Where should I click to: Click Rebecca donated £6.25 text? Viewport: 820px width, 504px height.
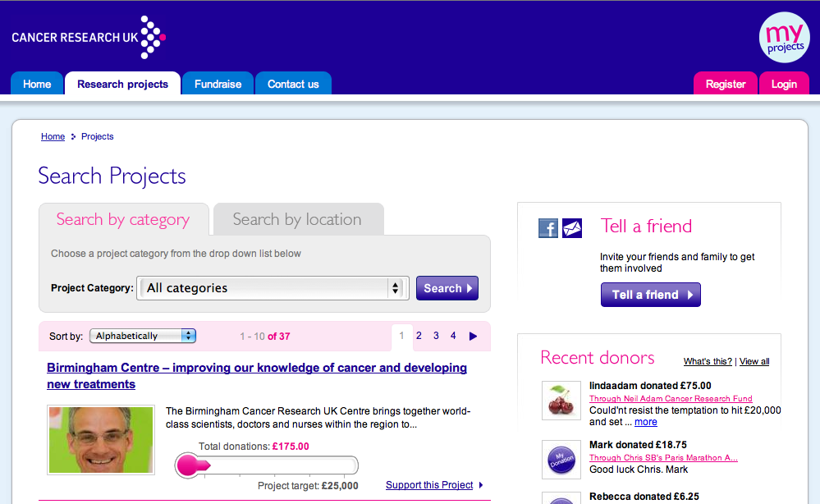[x=644, y=497]
